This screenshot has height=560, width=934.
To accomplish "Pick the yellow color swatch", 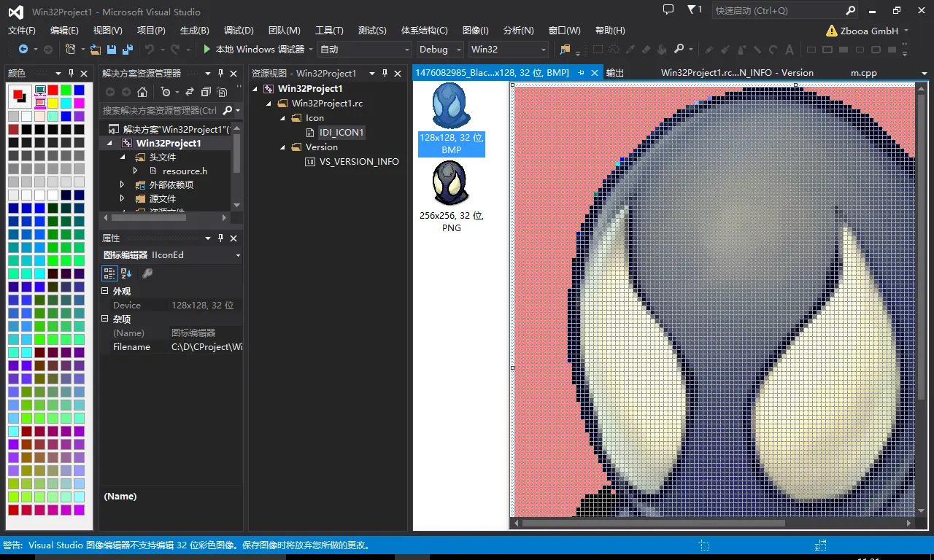I will 53,103.
